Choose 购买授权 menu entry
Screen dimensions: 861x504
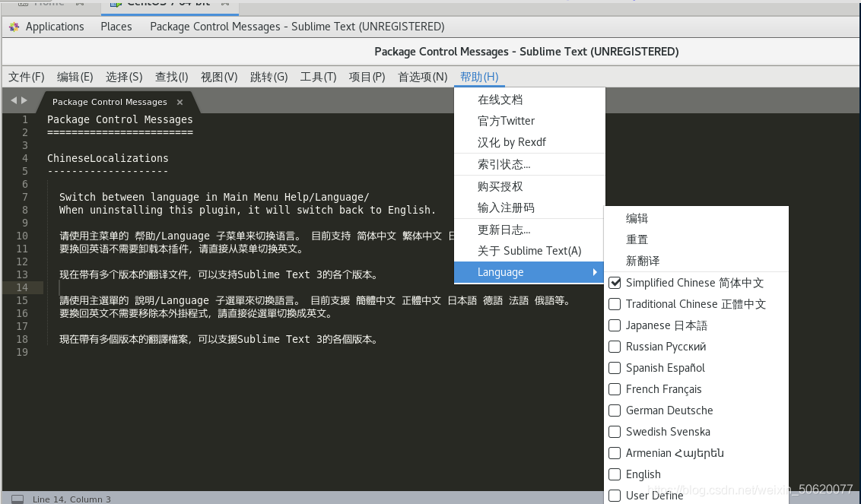(x=529, y=186)
